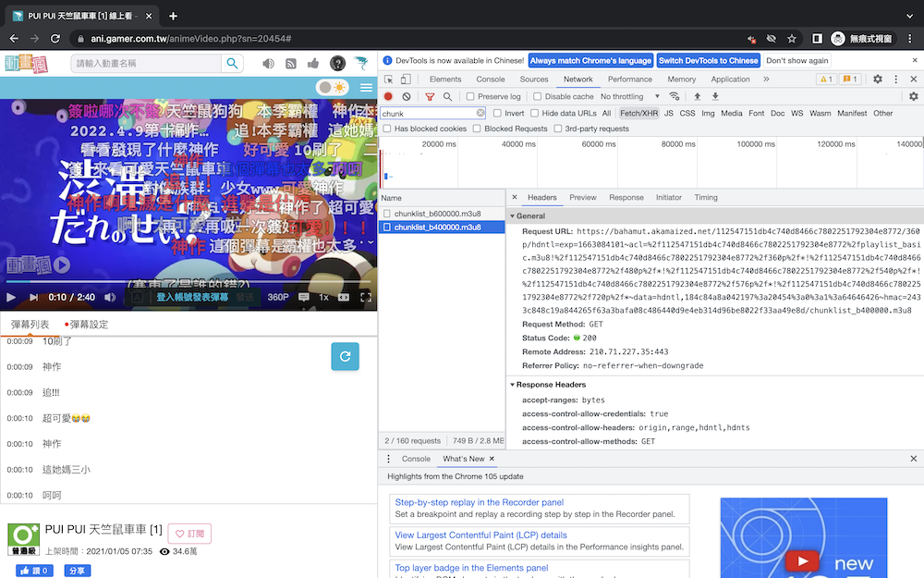
Task: Click Always match Chrome's language button
Action: [590, 61]
